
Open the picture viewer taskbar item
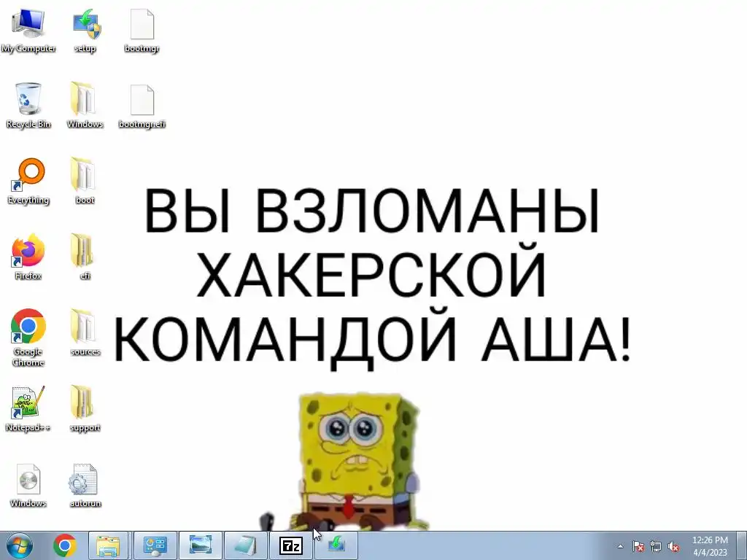point(200,545)
